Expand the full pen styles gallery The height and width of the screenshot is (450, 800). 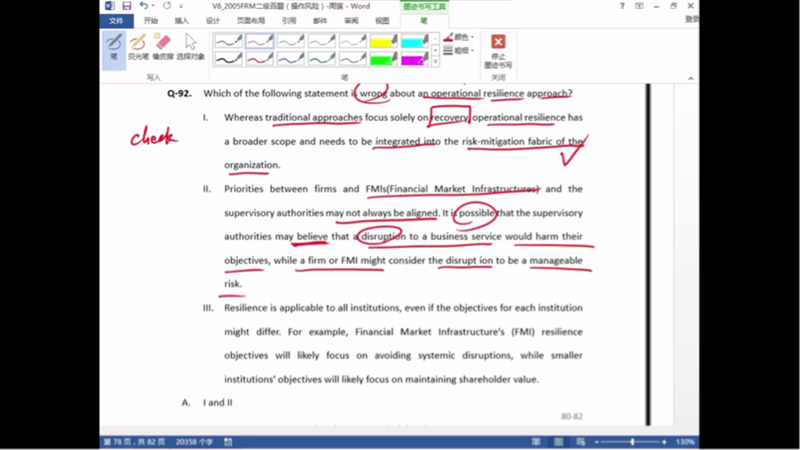tap(435, 62)
